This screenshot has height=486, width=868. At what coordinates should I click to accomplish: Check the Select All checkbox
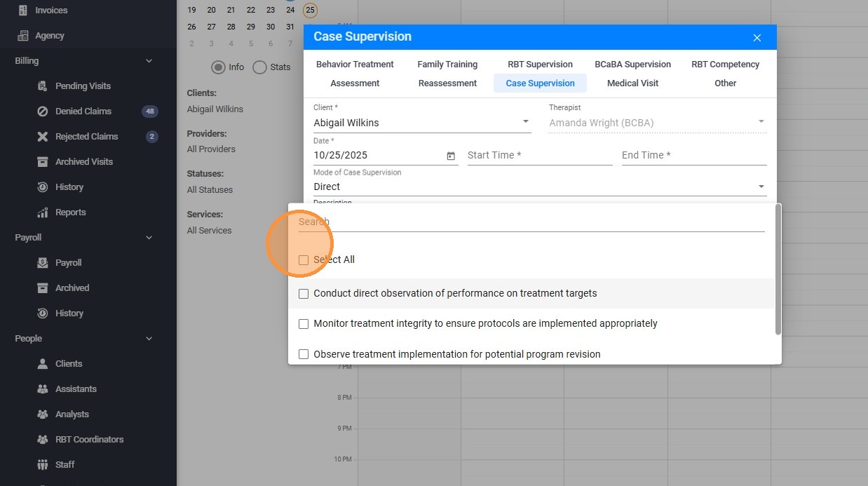tap(304, 260)
